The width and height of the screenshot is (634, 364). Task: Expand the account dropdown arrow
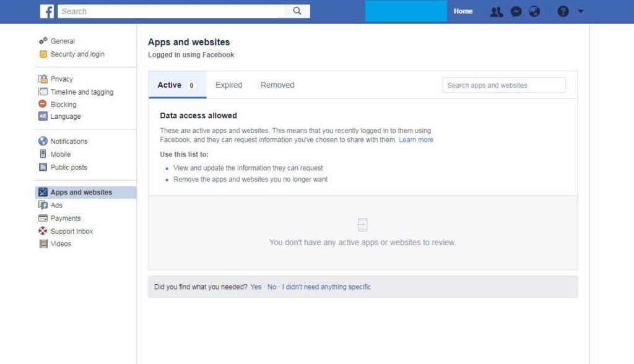580,12
